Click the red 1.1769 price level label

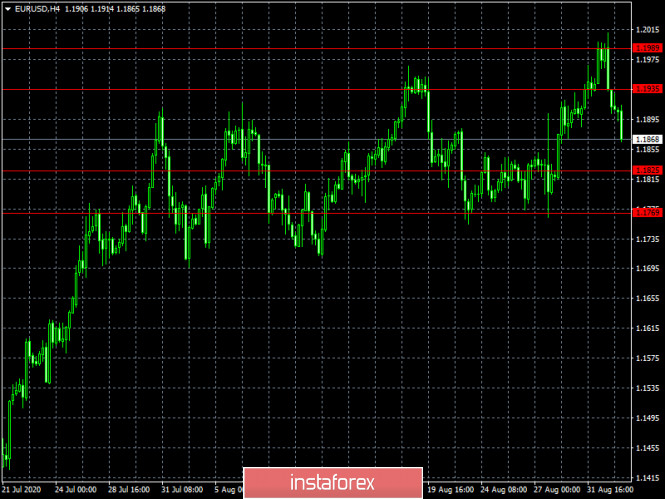(649, 212)
